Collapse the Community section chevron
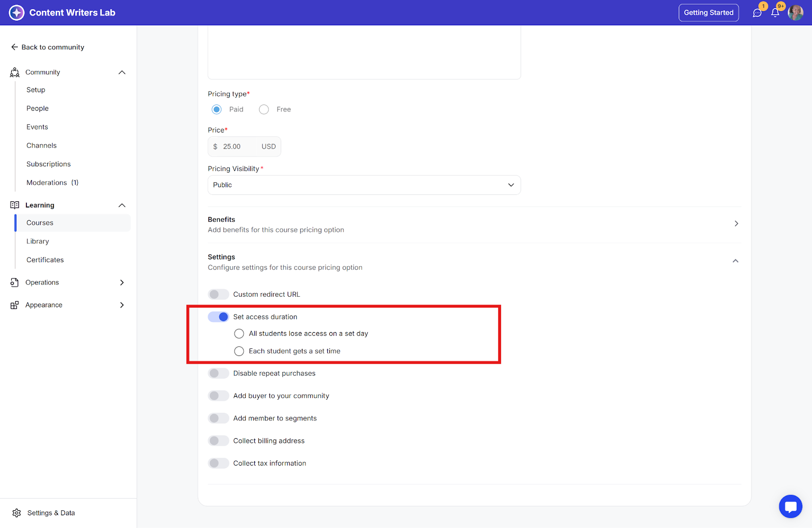This screenshot has height=528, width=812. click(x=122, y=73)
